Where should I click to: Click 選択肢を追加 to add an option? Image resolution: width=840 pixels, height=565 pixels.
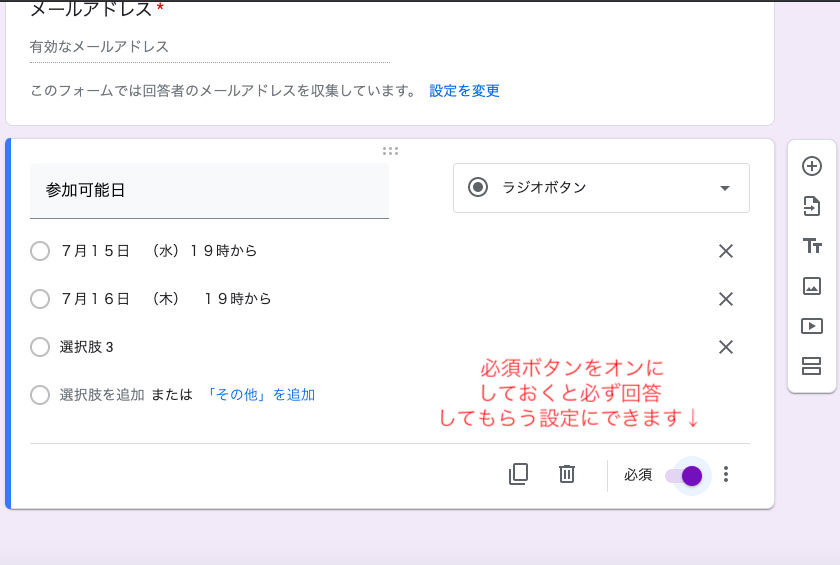click(102, 395)
